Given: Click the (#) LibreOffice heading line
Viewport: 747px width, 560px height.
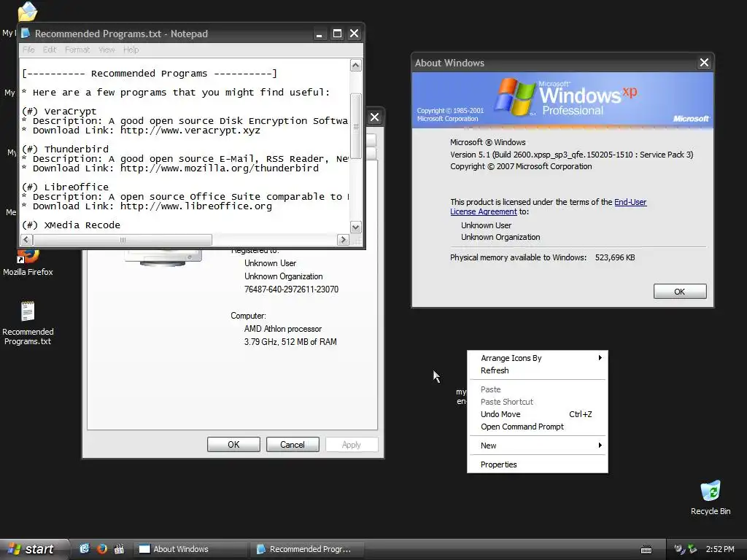Looking at the screenshot, I should (65, 187).
